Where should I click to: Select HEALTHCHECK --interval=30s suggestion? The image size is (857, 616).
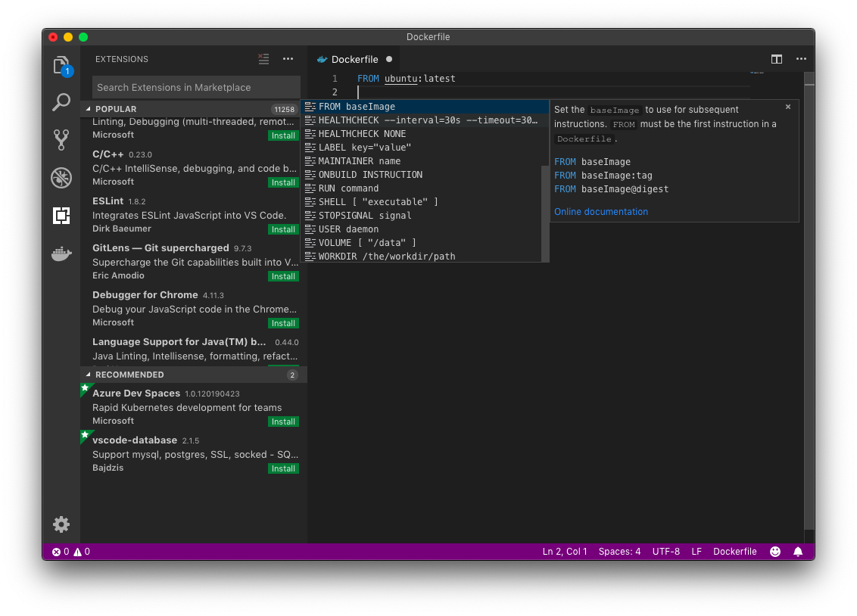[x=425, y=120]
